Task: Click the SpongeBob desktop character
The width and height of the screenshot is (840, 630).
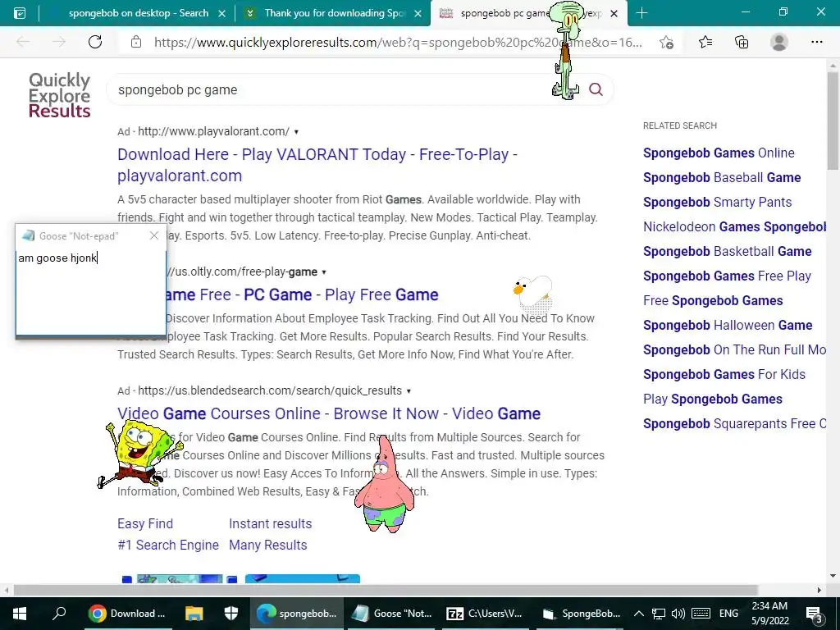Action: [139, 453]
